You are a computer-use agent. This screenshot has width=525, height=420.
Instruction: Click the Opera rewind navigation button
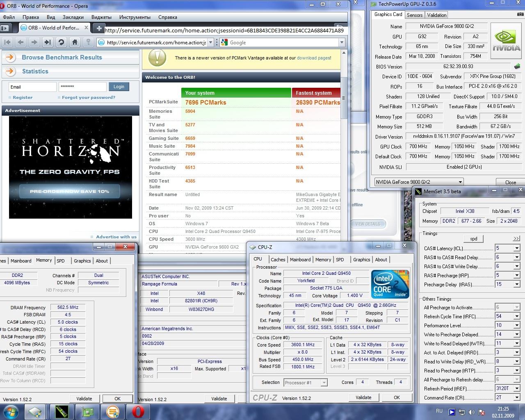pos(7,42)
